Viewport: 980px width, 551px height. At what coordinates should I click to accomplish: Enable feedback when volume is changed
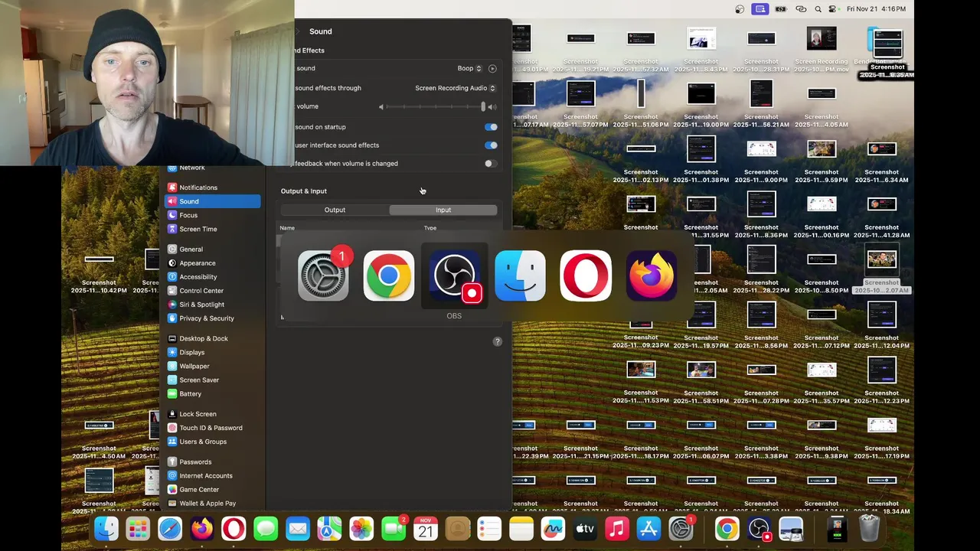(x=491, y=164)
